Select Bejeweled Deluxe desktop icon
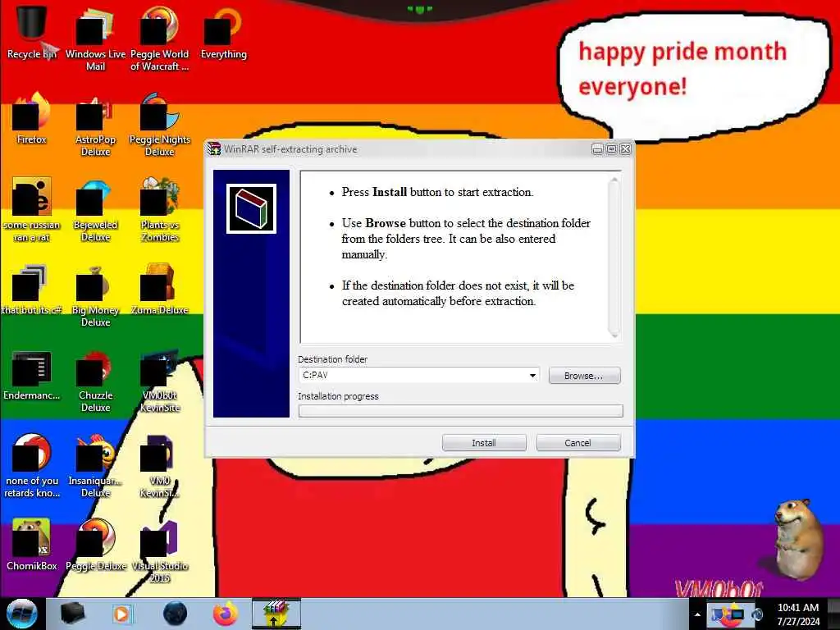This screenshot has width=840, height=630. point(95,210)
